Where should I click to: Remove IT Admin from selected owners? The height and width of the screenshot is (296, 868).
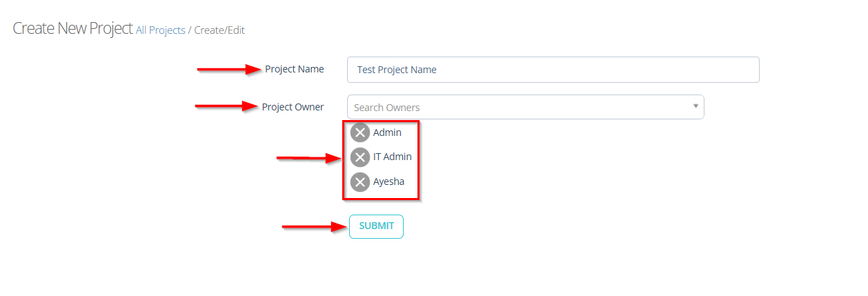click(x=359, y=157)
